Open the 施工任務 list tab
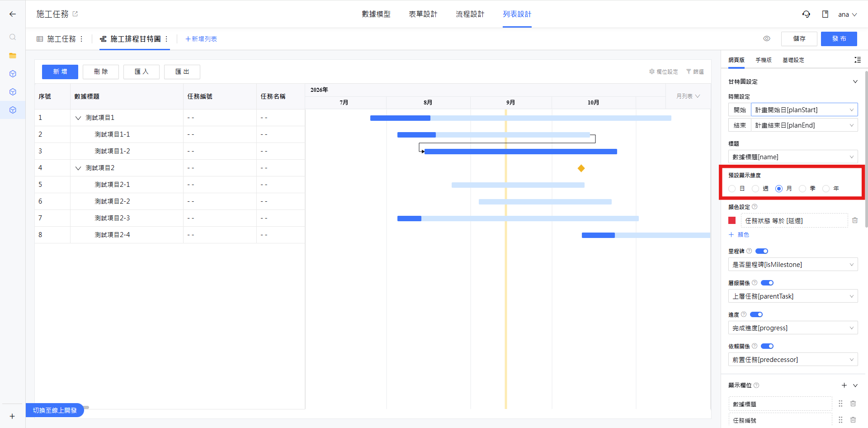Screen dimensions: 868x428 [x=61, y=39]
